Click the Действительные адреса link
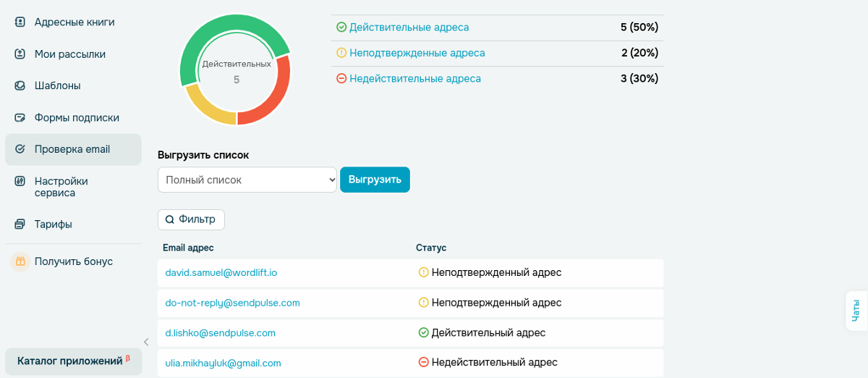The image size is (868, 378). tap(409, 27)
